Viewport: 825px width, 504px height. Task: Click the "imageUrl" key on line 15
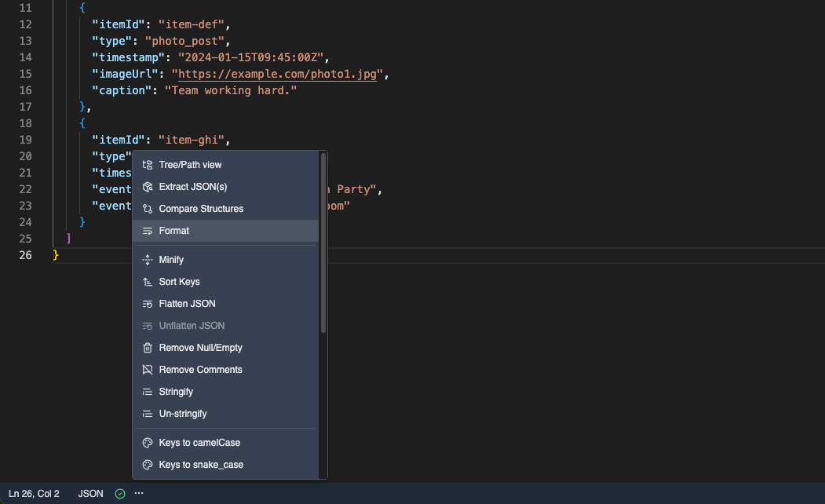[126, 74]
